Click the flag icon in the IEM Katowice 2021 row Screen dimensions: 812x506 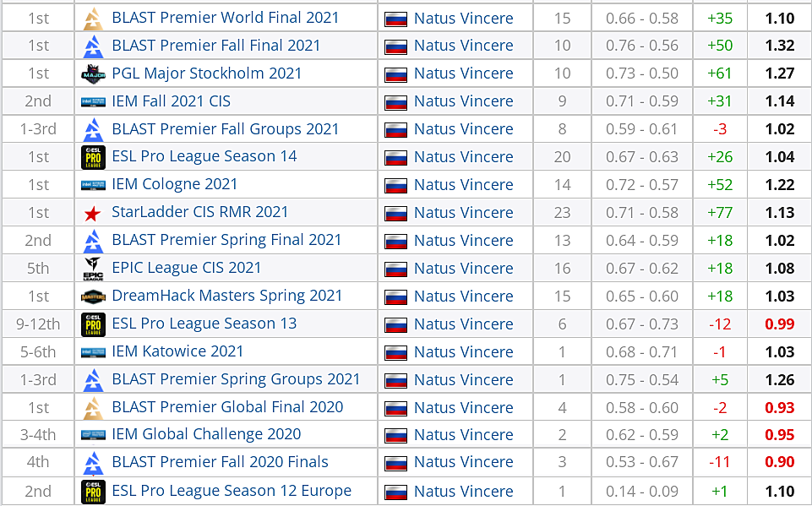(396, 352)
